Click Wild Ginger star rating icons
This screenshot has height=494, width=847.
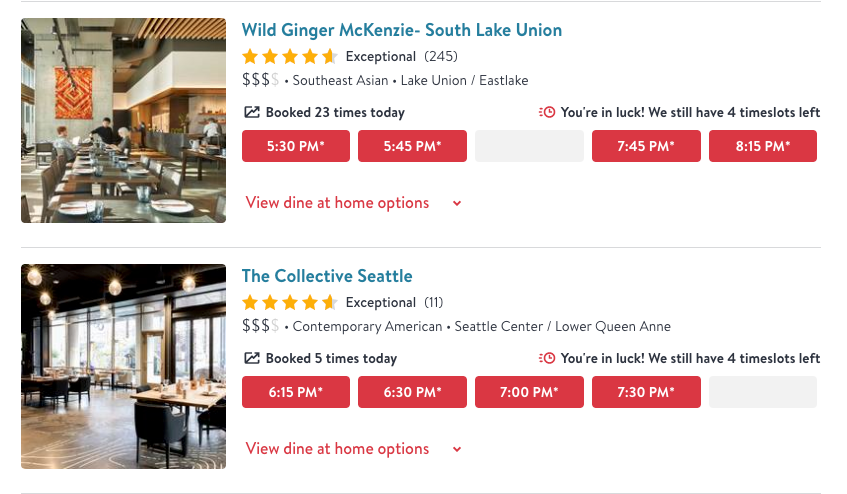(290, 57)
